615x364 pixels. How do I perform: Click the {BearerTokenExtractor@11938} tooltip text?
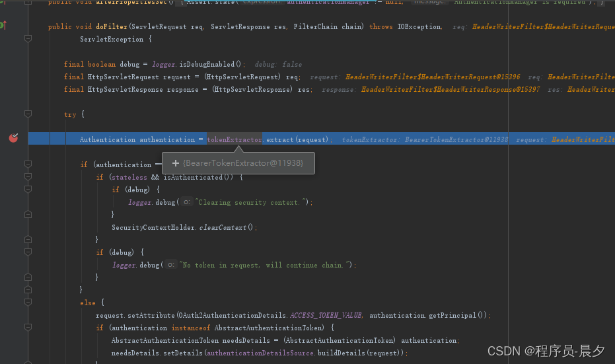[x=243, y=163]
